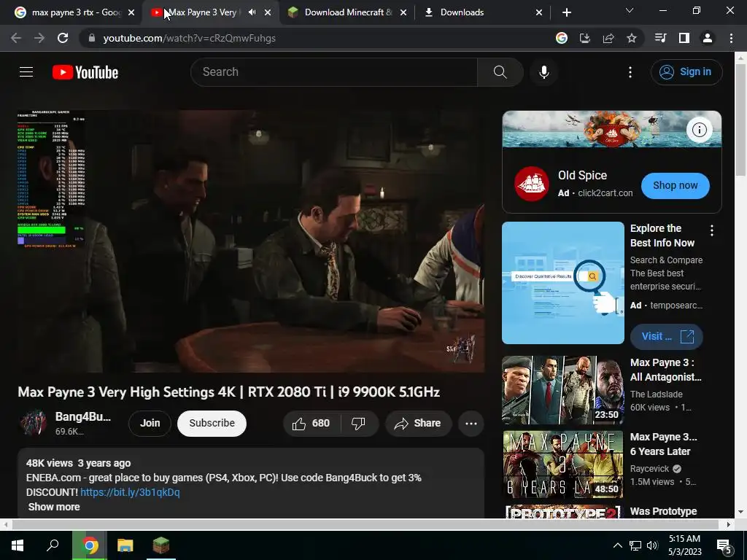
Task: Open Max Payne 3 All Antagonists thumbnail
Action: click(x=562, y=390)
